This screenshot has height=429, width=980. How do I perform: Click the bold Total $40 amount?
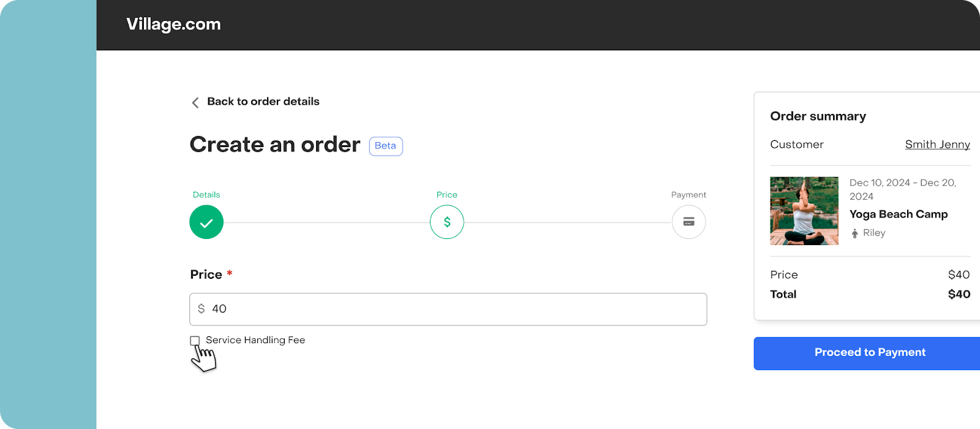pyautogui.click(x=959, y=294)
